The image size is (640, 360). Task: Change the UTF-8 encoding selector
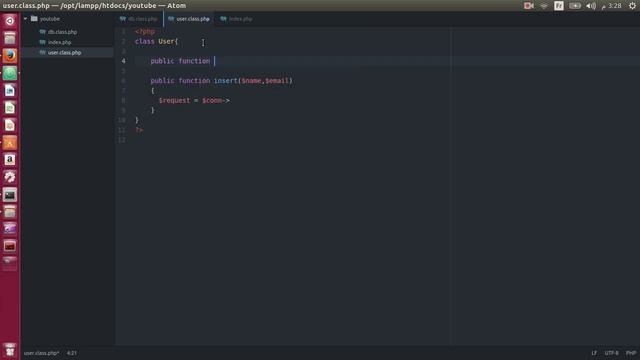click(x=611, y=353)
